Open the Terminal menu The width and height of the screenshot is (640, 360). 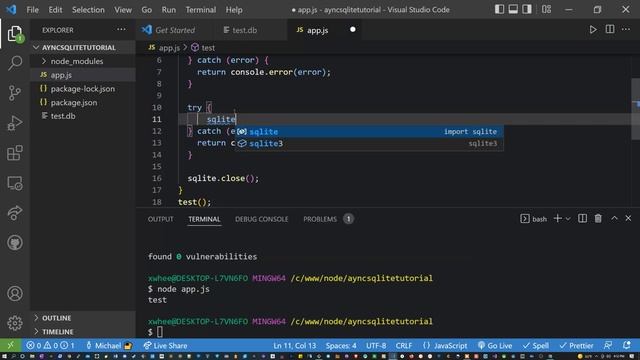click(201, 10)
